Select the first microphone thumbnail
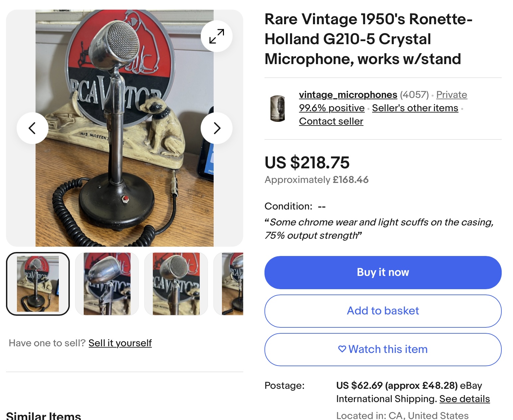 (x=38, y=284)
